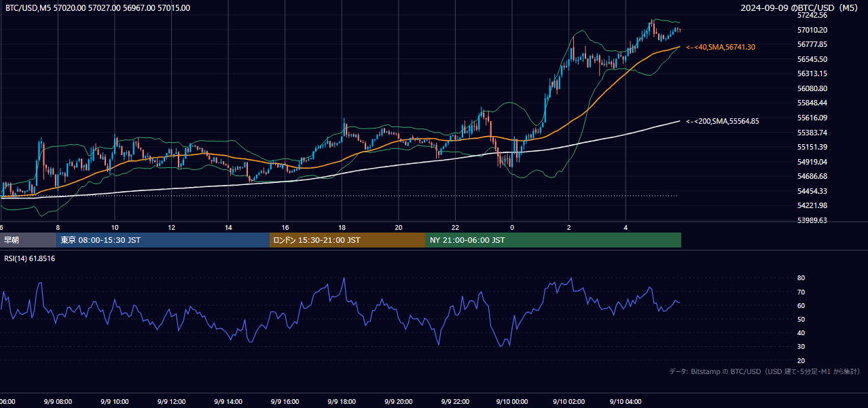The width and height of the screenshot is (868, 408).
Task: Click the 55151.39 price axis label
Action: (x=812, y=147)
